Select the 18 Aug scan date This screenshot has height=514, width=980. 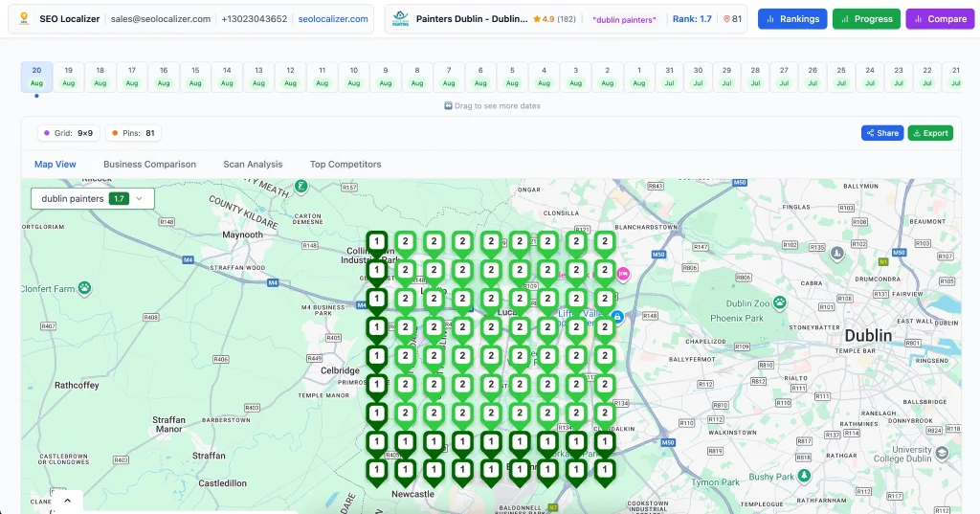click(x=100, y=77)
